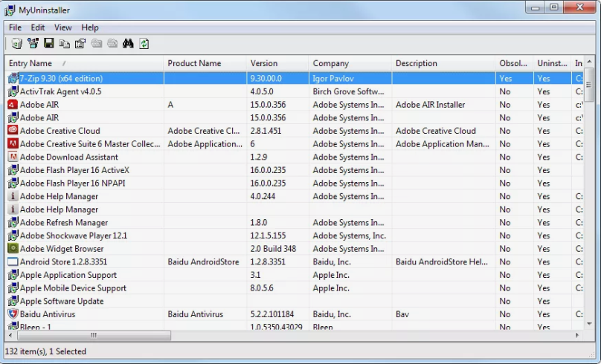Click the red Adobe AIR installer icon
The width and height of the screenshot is (604, 364).
pos(13,105)
